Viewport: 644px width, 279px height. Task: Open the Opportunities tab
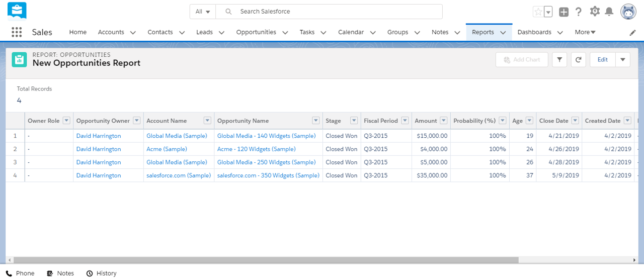[256, 32]
